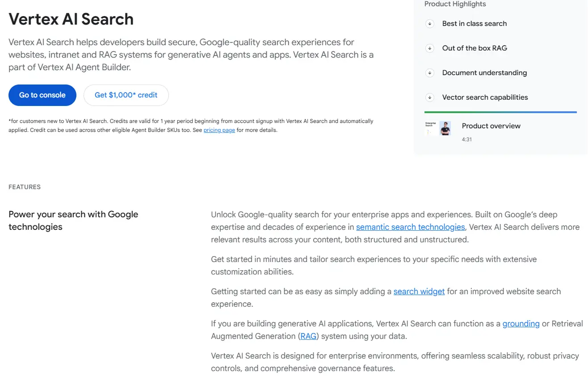This screenshot has height=376, width=588.
Task: Open the RAG hyperlink
Action: point(308,336)
